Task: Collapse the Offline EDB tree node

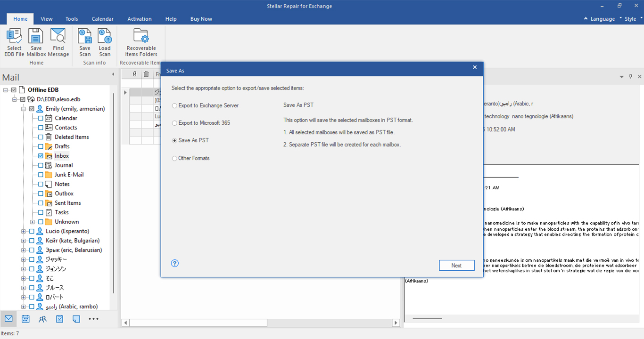Action: click(x=5, y=90)
